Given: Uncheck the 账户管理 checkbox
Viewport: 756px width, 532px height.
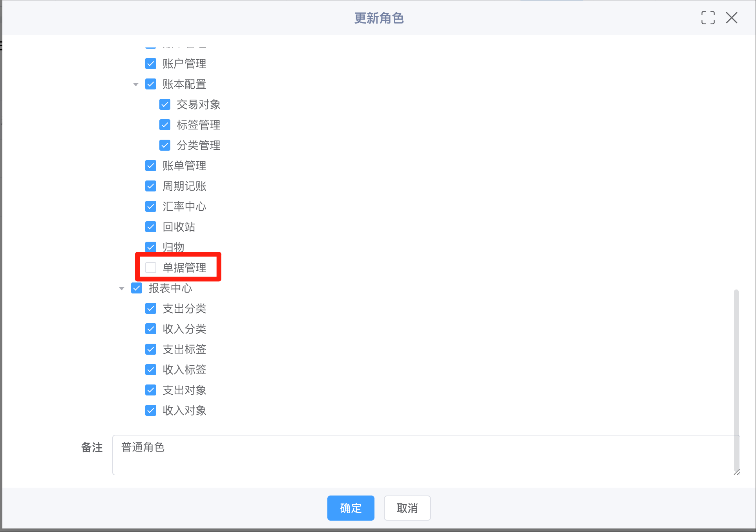Looking at the screenshot, I should point(151,64).
